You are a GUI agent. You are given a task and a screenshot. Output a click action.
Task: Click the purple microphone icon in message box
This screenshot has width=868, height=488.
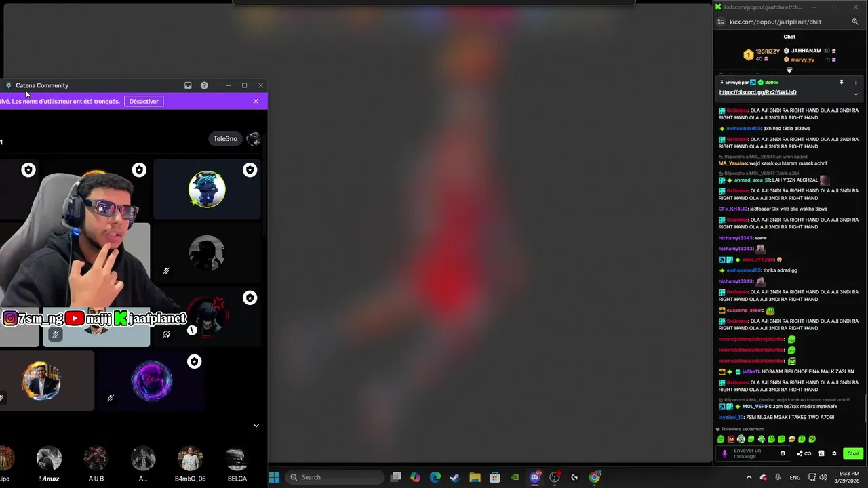(x=724, y=454)
